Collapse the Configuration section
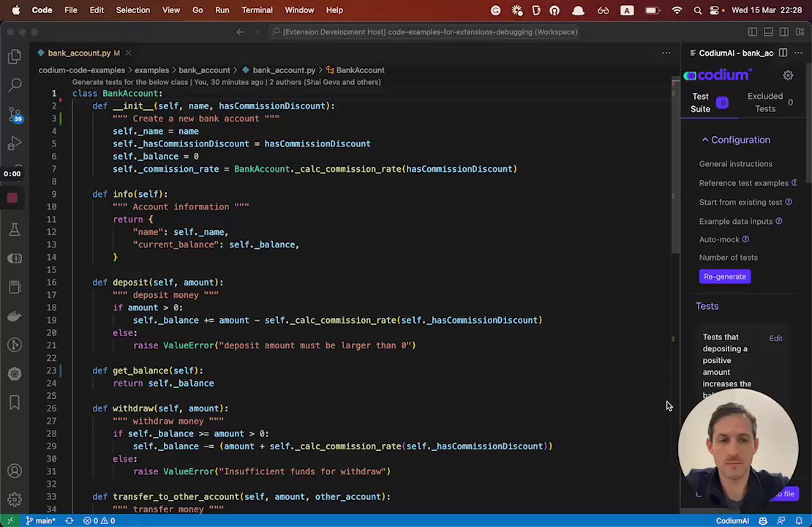The image size is (812, 527). coord(736,140)
